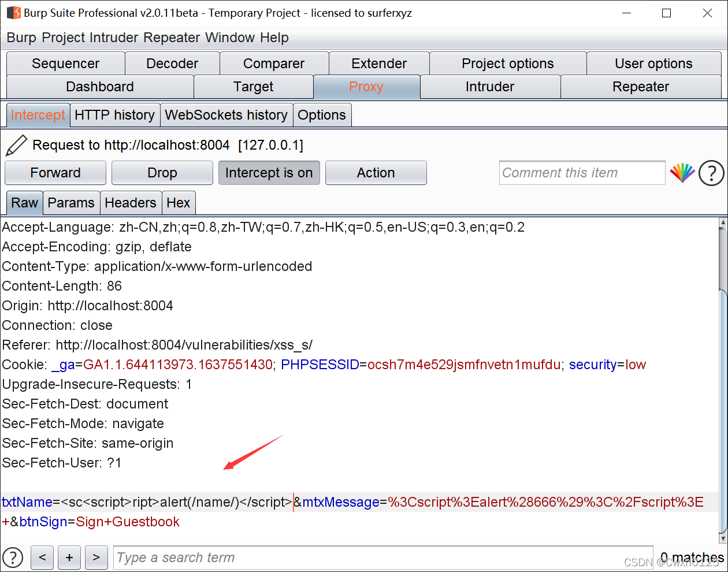
Task: Click the plus search options button
Action: point(69,558)
